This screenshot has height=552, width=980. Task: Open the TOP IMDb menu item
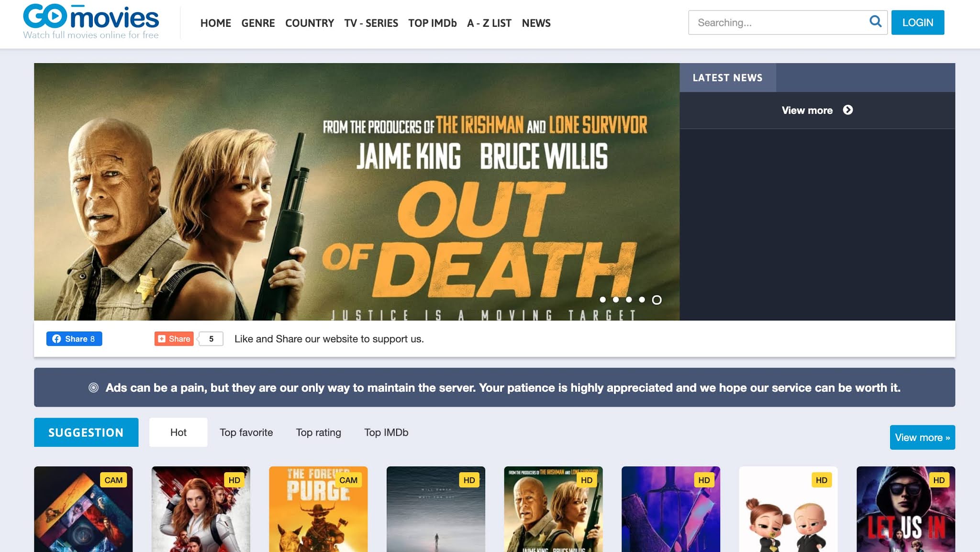click(x=432, y=23)
